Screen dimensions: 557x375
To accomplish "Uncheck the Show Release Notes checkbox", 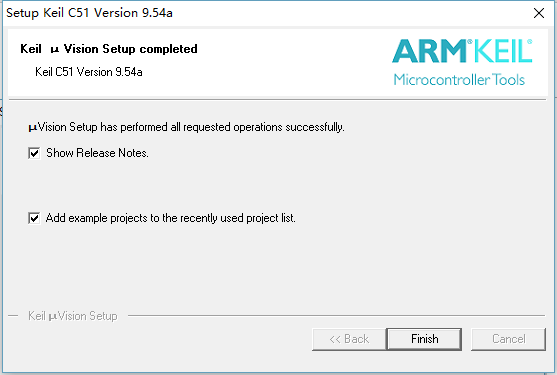I will 34,153.
